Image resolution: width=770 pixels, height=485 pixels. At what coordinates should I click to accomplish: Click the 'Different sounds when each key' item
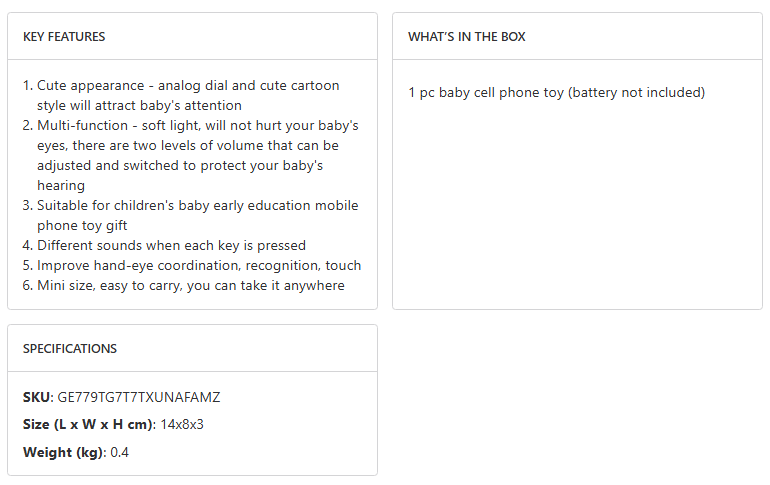pos(171,246)
